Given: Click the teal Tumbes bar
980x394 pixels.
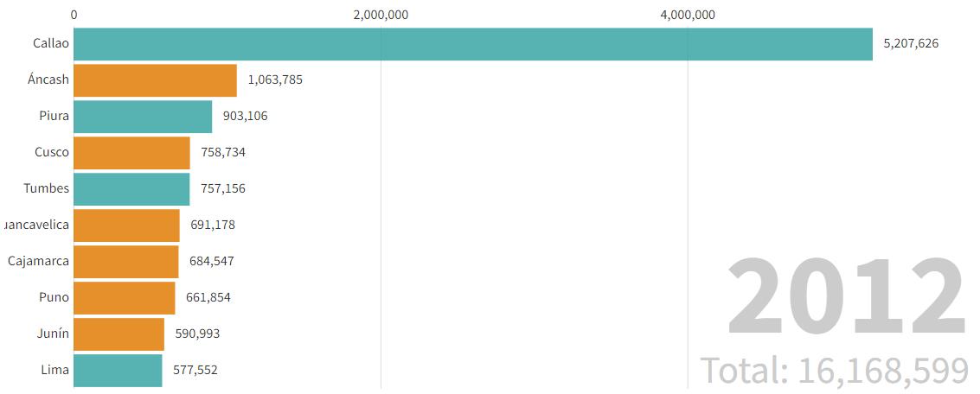Looking at the screenshot, I should [131, 188].
